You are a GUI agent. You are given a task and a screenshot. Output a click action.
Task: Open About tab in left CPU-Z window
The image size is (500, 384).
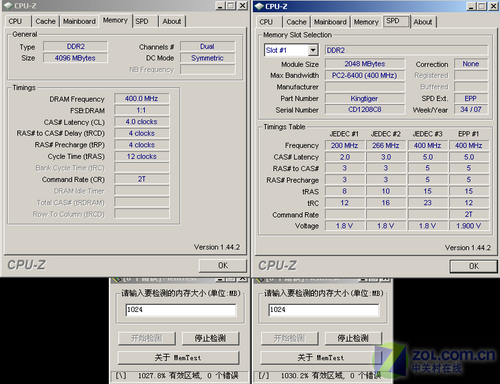pos(172,21)
